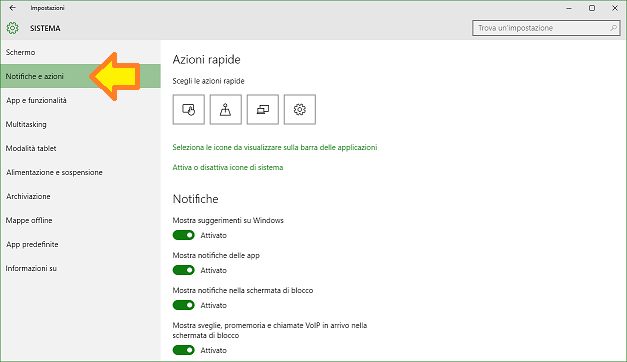Toggle notifiche nella schermata di blocco switch
Screen dimensions: 627x362
[x=184, y=305]
